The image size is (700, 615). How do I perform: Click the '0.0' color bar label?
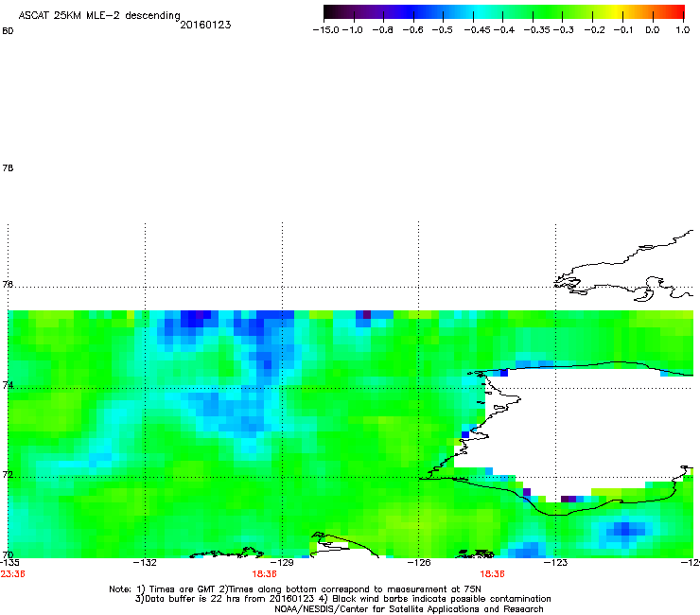[653, 30]
